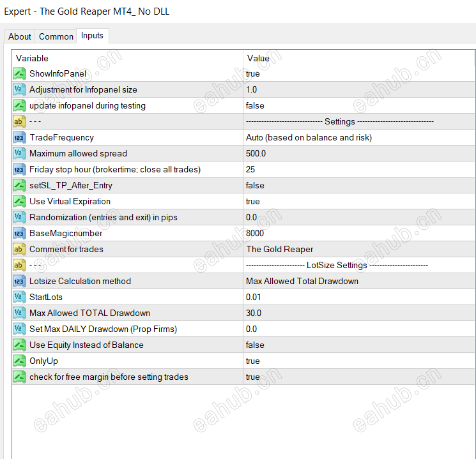Click the Settings separator value text
This screenshot has height=459, width=476.
click(x=340, y=122)
